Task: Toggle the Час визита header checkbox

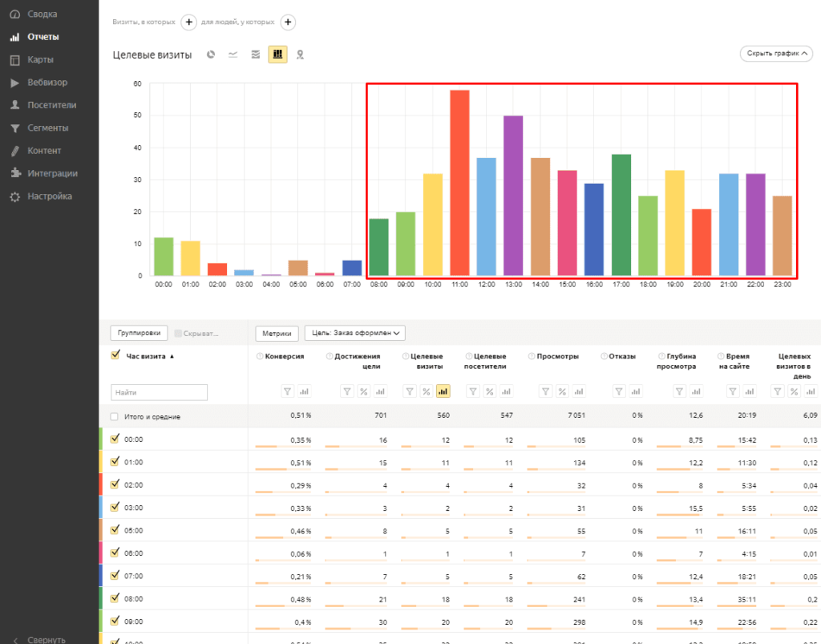Action: (115, 356)
